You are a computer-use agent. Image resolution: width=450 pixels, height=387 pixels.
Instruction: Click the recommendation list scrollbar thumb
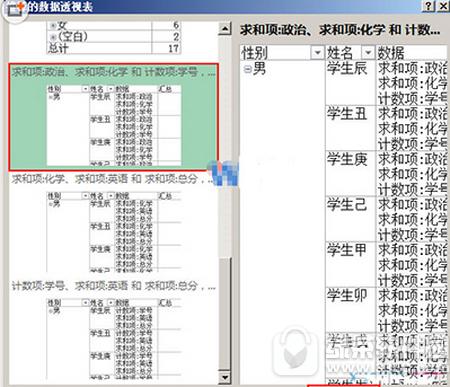225,313
